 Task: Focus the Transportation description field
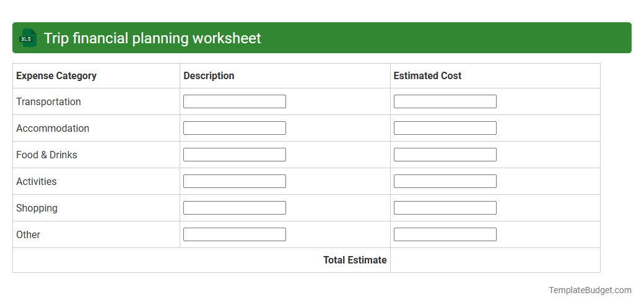click(x=235, y=101)
